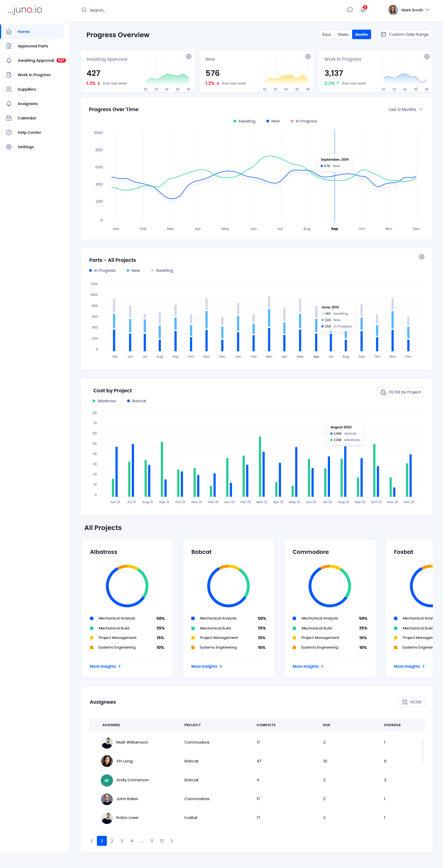Expand the Last 12 Months dropdown

405,109
